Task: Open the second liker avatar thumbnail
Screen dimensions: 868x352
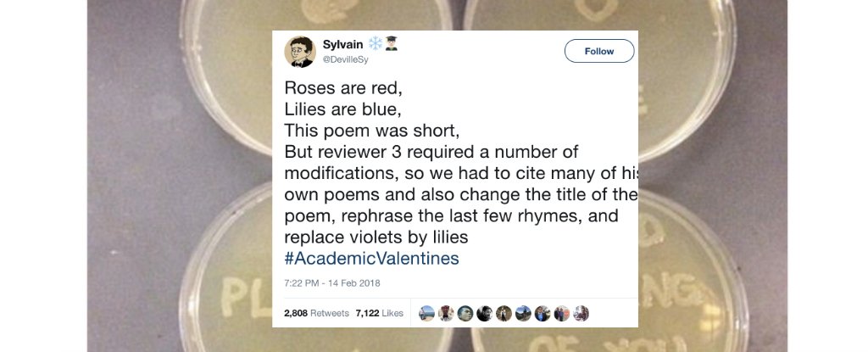Action: (446, 314)
